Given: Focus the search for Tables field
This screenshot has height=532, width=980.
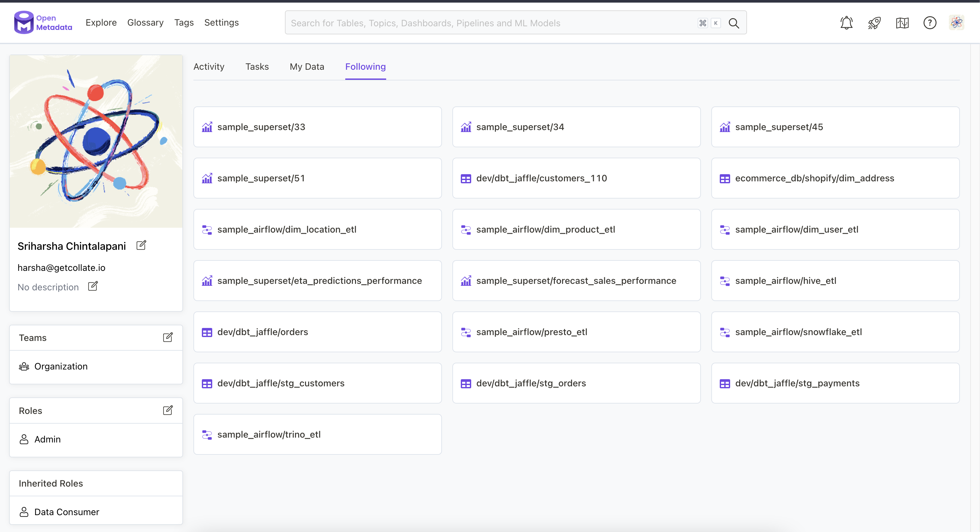Looking at the screenshot, I should [x=516, y=23].
